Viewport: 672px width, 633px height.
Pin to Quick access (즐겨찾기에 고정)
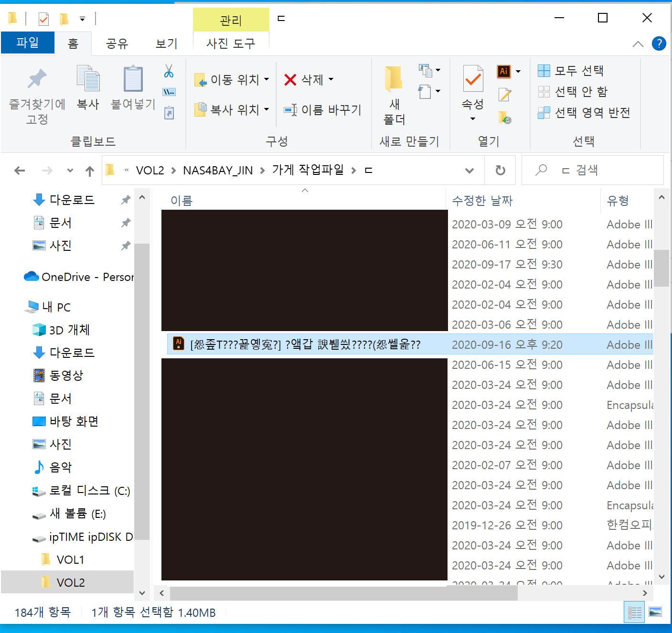point(37,97)
